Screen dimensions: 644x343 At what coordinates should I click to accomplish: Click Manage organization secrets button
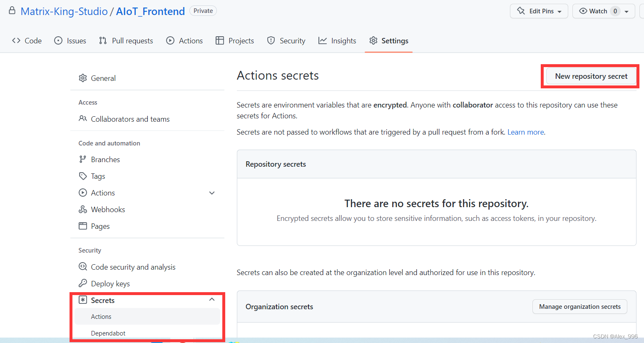(x=580, y=306)
